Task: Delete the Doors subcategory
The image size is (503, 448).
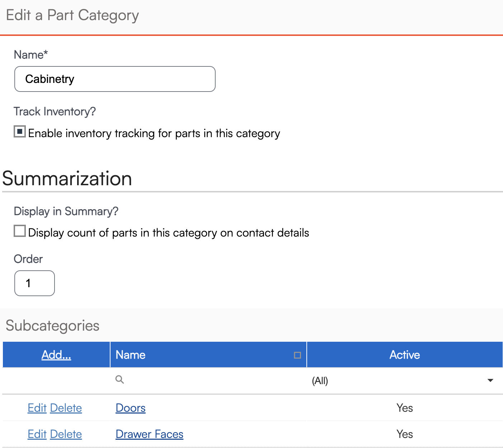Action: (x=66, y=408)
